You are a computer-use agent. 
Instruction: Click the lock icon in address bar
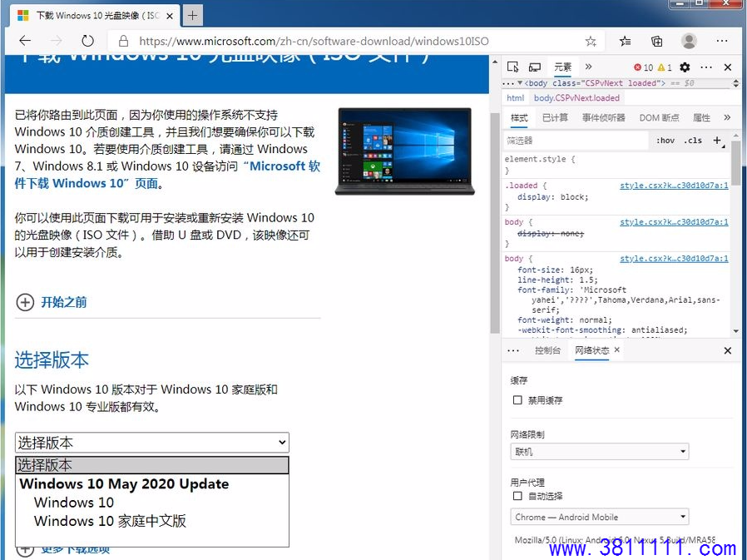[123, 41]
